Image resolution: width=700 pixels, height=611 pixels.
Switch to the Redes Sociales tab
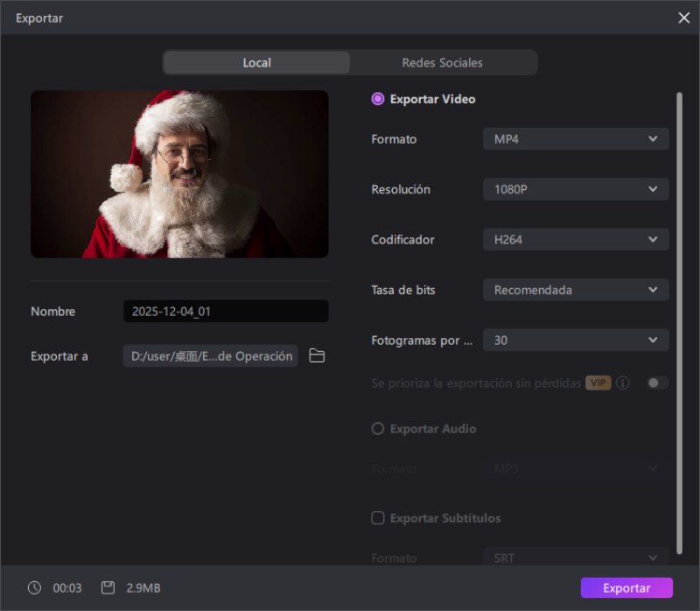pyautogui.click(x=442, y=62)
